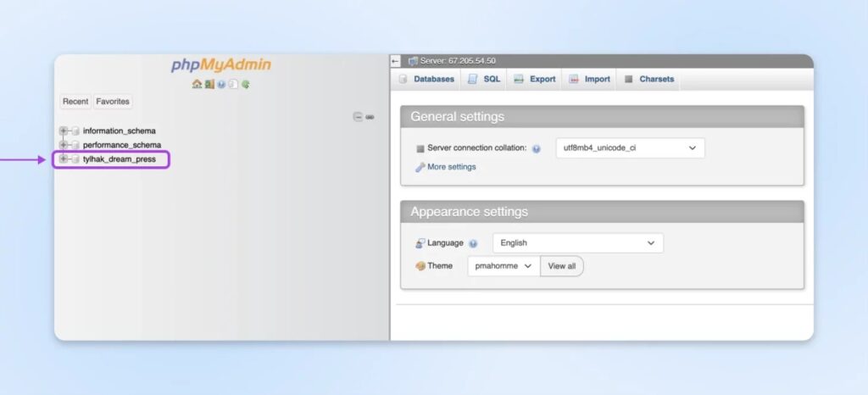Click Server: 67.205.54.50 breadcrumb link
868x395 pixels.
click(x=458, y=61)
